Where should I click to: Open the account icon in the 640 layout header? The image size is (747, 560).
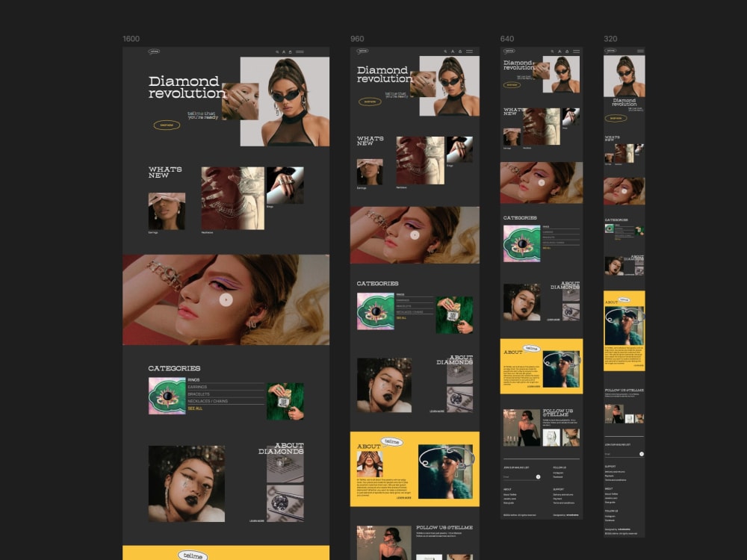click(560, 52)
